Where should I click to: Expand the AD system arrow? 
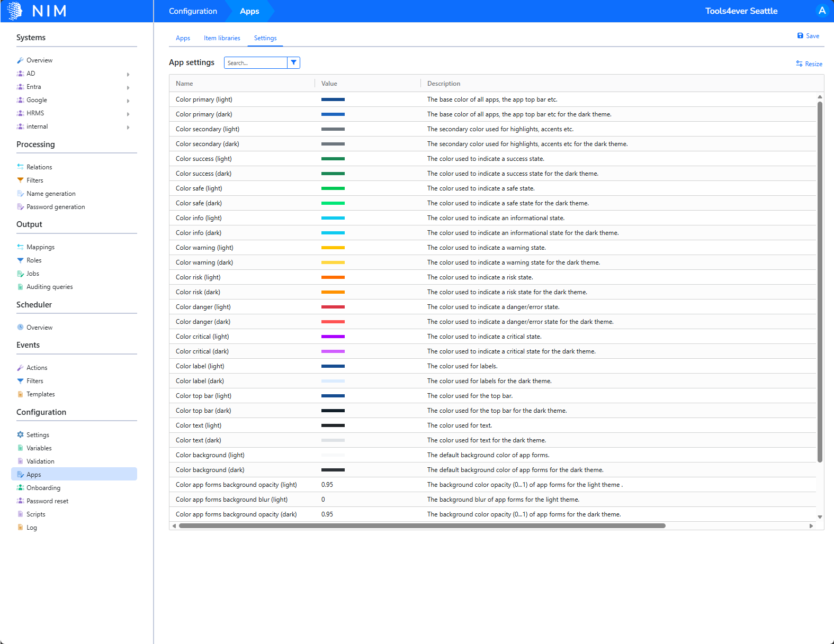(x=128, y=74)
